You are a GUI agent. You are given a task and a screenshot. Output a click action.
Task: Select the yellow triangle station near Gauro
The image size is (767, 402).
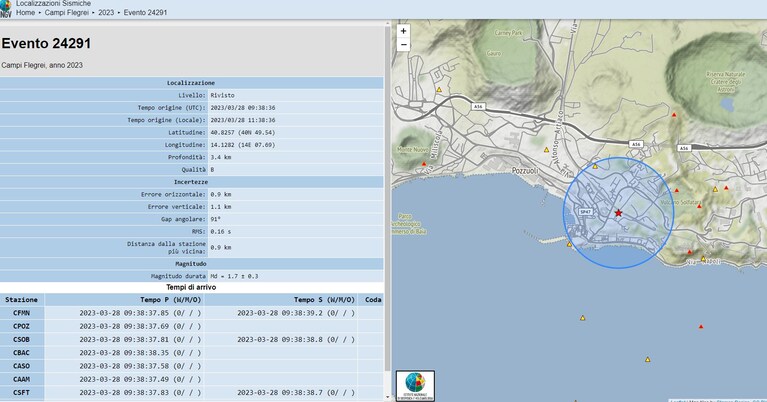pos(439,89)
